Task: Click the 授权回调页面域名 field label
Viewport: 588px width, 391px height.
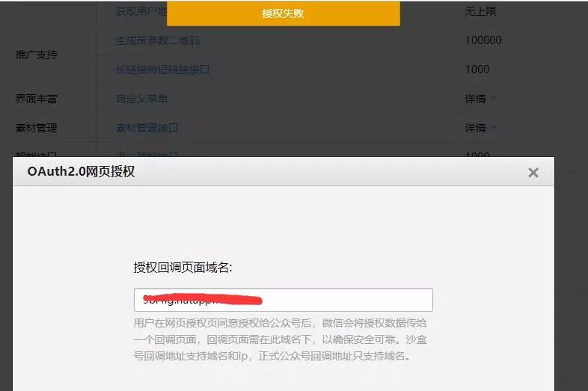Action: pyautogui.click(x=183, y=268)
